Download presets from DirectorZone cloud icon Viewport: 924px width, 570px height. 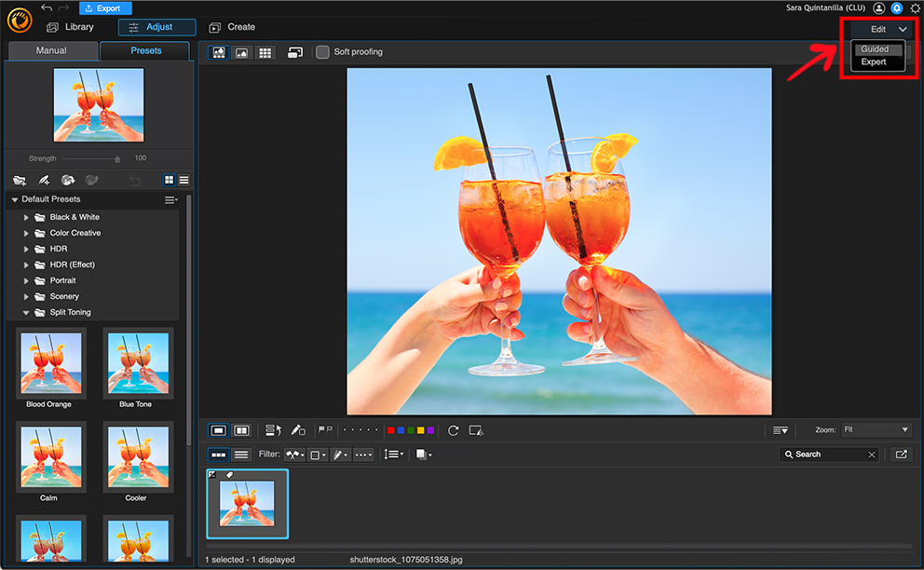[67, 180]
